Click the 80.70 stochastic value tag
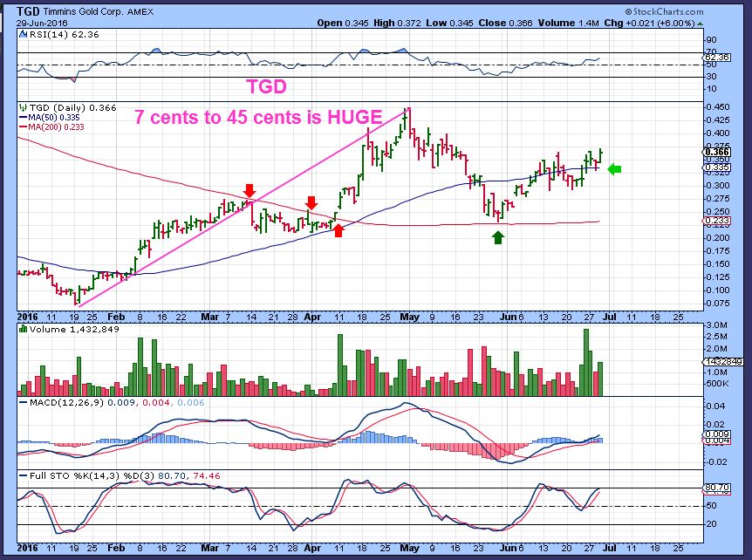 pyautogui.click(x=717, y=488)
